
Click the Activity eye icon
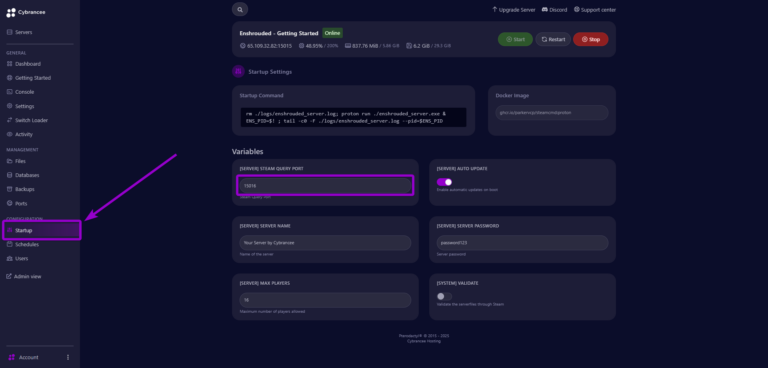(9, 134)
